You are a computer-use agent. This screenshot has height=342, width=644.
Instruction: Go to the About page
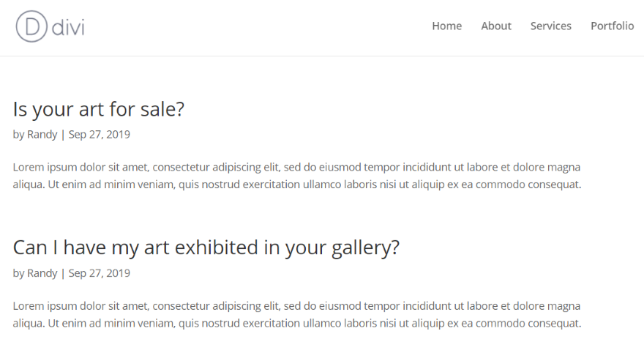(x=496, y=26)
